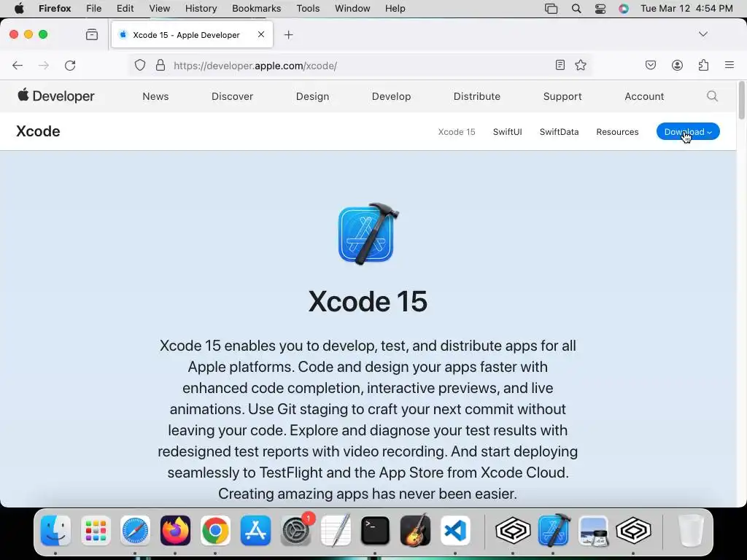Open App Store from the Dock

[255, 531]
